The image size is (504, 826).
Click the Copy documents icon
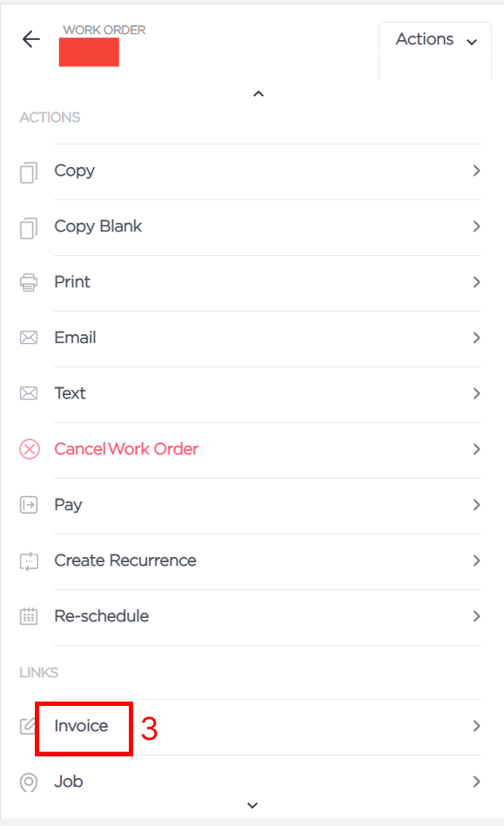(29, 172)
